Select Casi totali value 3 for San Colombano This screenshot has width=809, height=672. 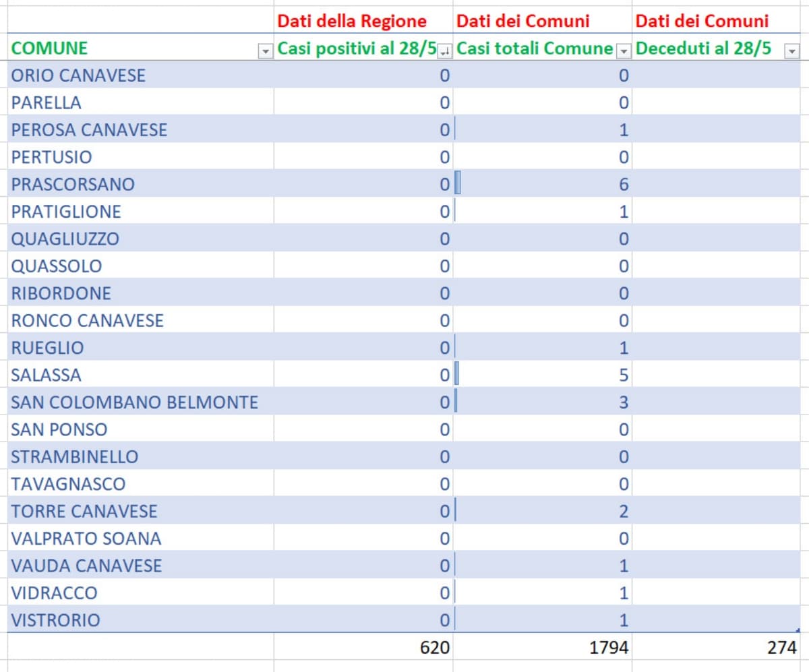coord(623,402)
